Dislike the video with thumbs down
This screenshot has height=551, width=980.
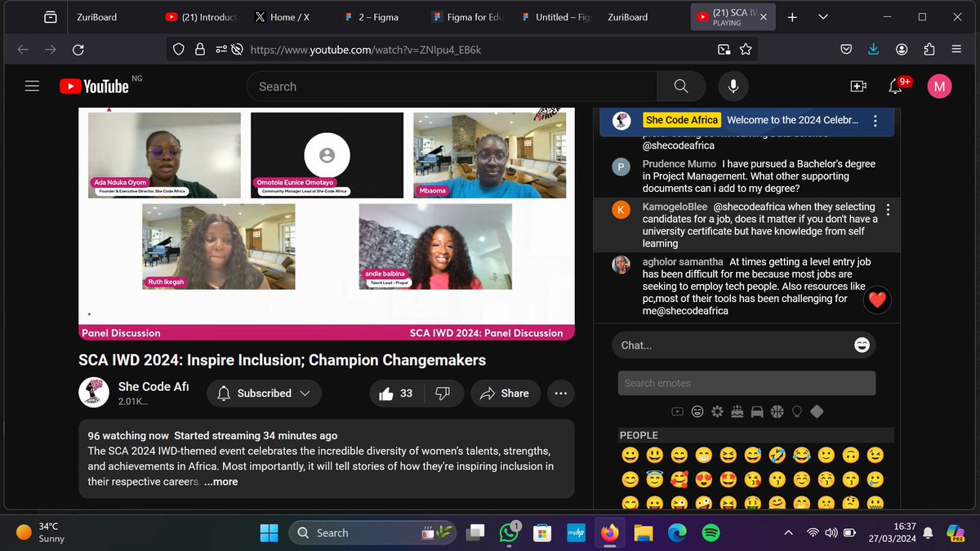[443, 393]
